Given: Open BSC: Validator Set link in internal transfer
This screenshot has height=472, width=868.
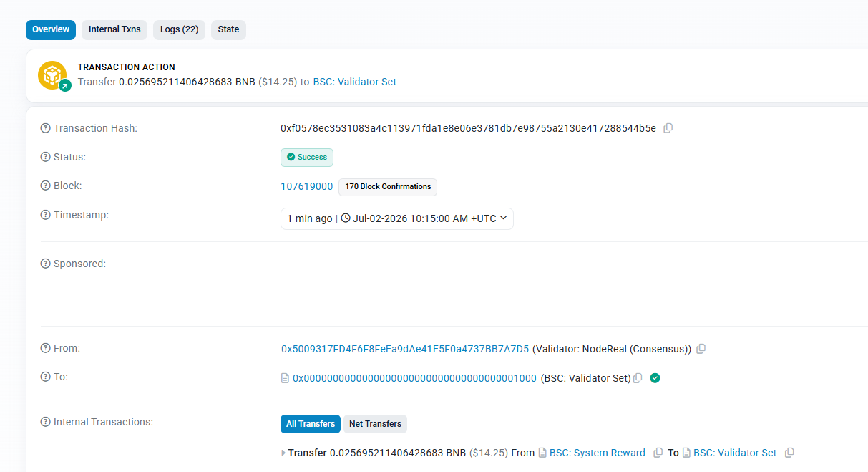Looking at the screenshot, I should click(735, 453).
